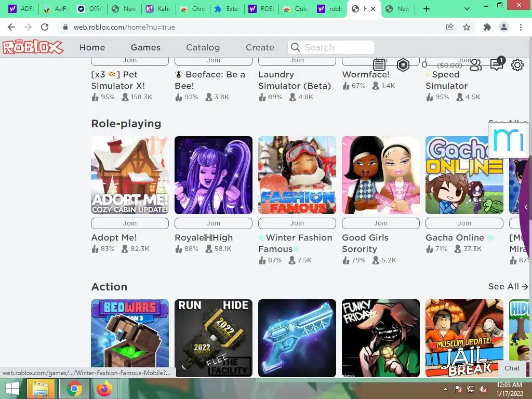
Task: Click See All for Action
Action: coord(508,286)
